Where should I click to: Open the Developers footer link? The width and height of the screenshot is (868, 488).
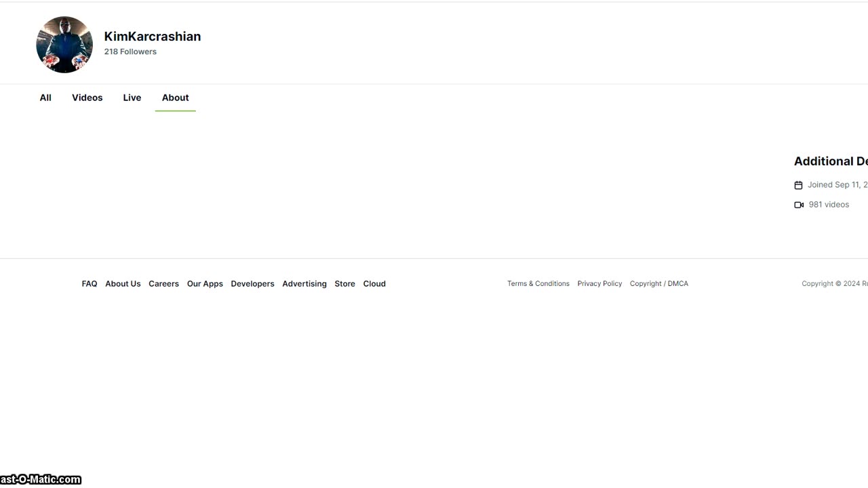pyautogui.click(x=252, y=284)
